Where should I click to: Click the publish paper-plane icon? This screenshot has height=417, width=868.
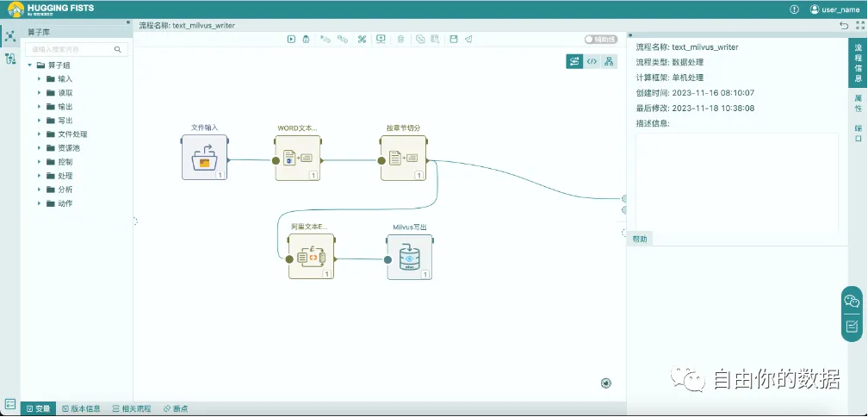click(468, 39)
